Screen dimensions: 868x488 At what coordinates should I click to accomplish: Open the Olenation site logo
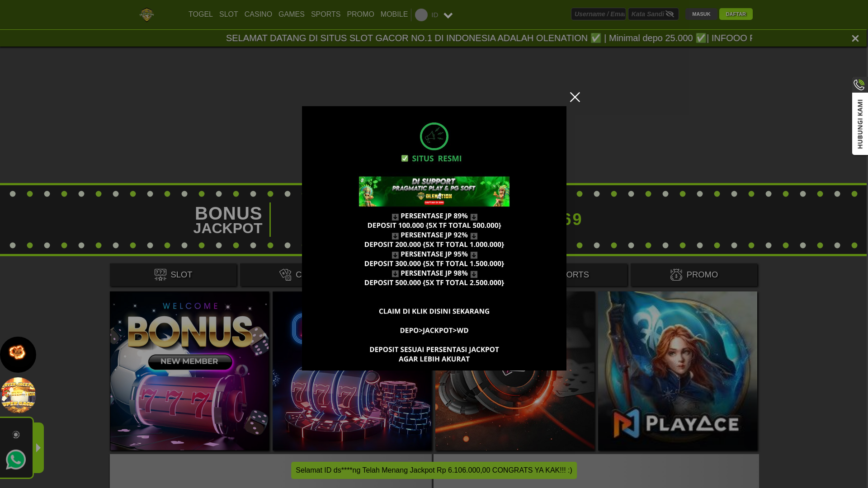(146, 15)
